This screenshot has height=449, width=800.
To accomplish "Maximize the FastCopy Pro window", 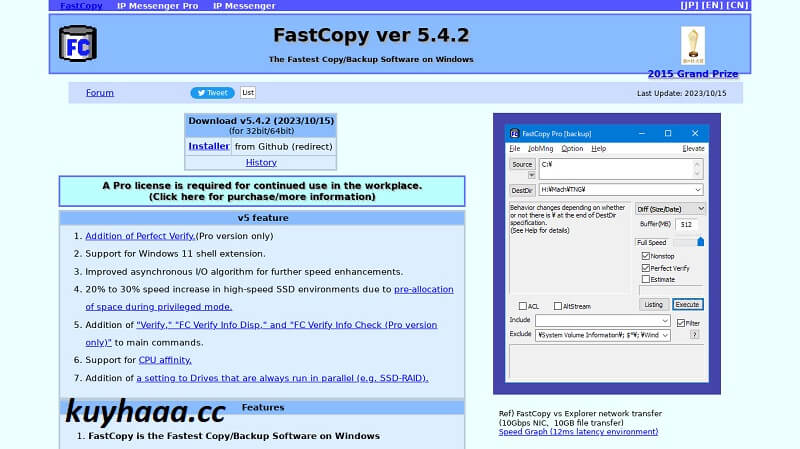I will (x=668, y=133).
